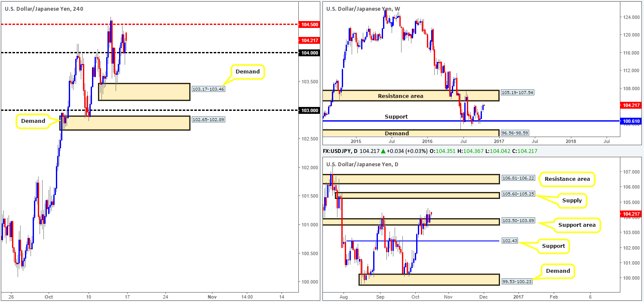
Task: Click the Support callout near 102.43
Action: [553, 246]
